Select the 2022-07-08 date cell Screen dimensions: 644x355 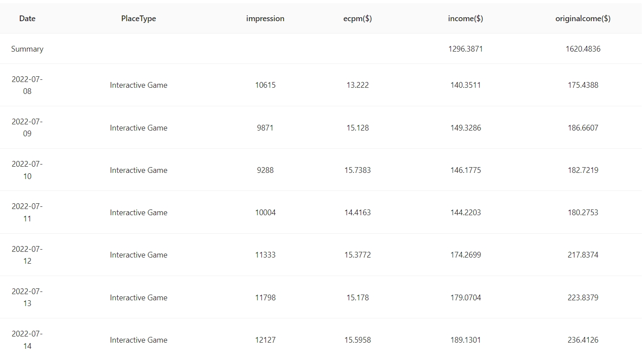click(27, 85)
